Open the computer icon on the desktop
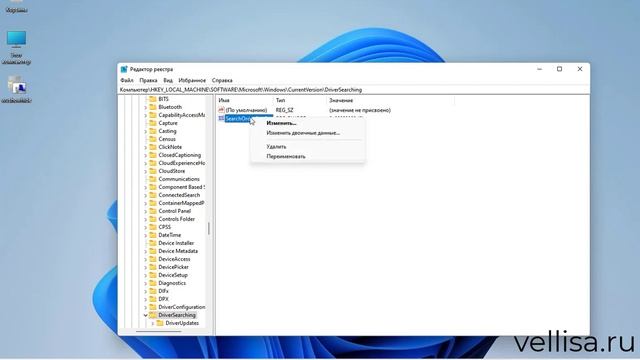The image size is (640, 360). click(16, 40)
